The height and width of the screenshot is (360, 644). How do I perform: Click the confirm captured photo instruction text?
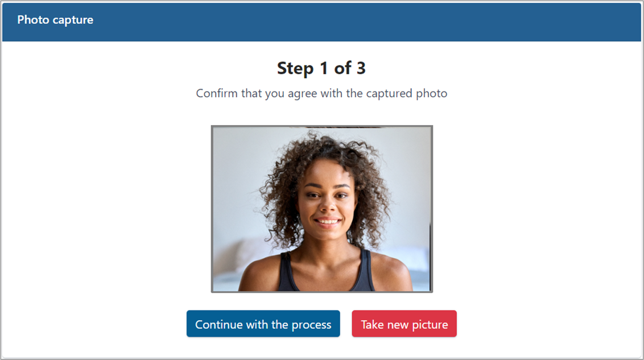pyautogui.click(x=321, y=93)
